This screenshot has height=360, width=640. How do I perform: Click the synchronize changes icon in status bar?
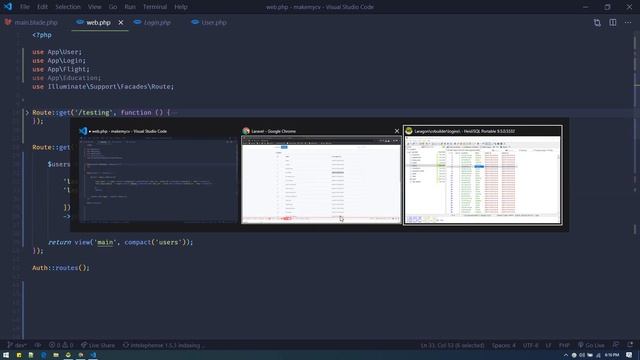[38, 345]
